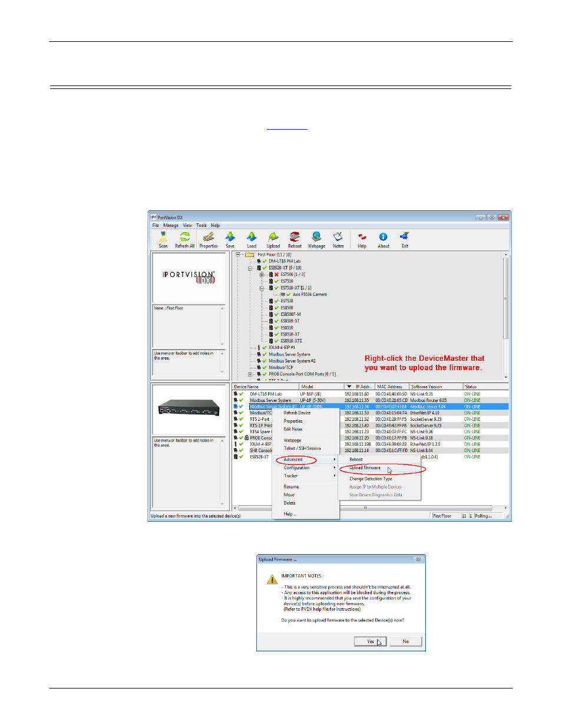Screen dimensions: 562x728
Task: Click the PortVision DX logo image
Action: [x=189, y=277]
